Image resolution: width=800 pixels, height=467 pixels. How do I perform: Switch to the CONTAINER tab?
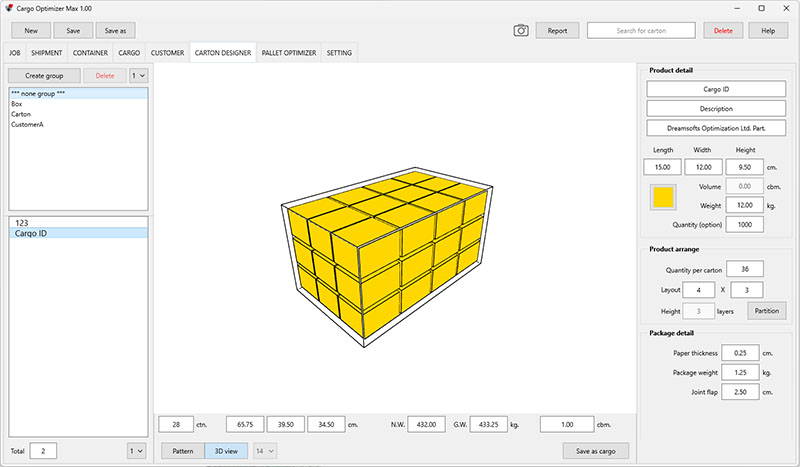[90, 52]
